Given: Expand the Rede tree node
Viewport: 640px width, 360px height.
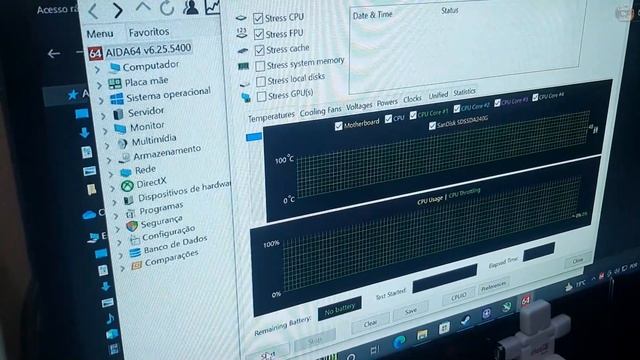Looking at the screenshot, I should coord(111,175).
